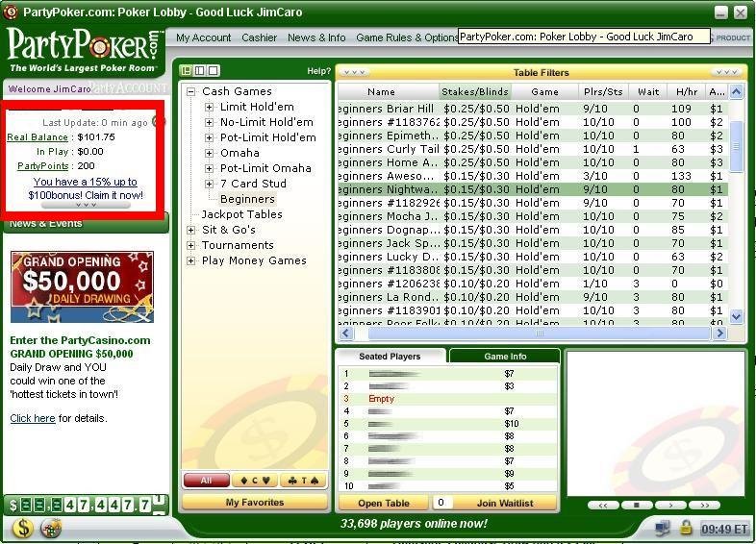Sort tables by H/hr column
756x544 pixels.
(x=687, y=91)
